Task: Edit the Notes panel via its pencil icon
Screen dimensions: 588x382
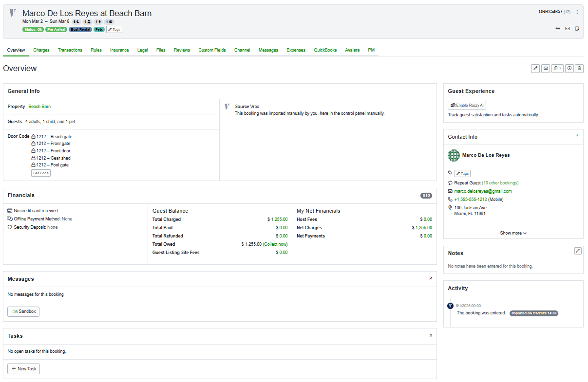Action: [578, 251]
